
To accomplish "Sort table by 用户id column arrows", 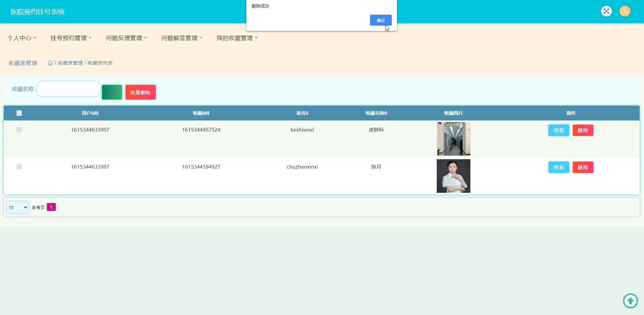I will [x=97, y=113].
